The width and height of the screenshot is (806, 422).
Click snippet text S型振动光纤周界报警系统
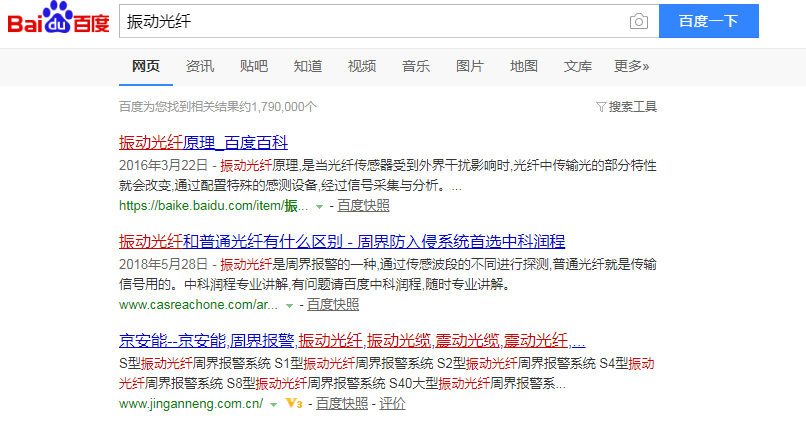[x=195, y=364]
